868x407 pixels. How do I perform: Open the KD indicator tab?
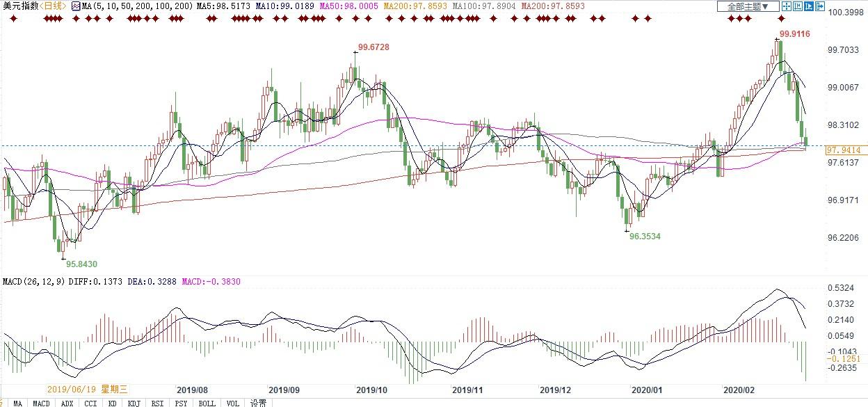pos(112,403)
